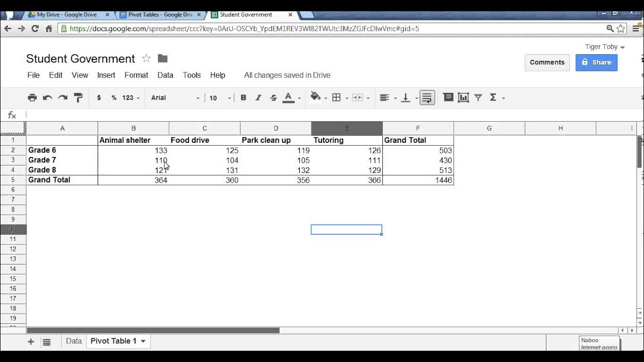Image resolution: width=644 pixels, height=362 pixels.
Task: Click the Comments button
Action: [547, 62]
